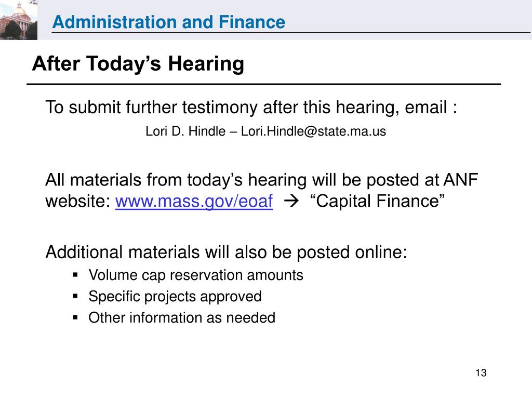The image size is (532, 399).
Task: Click the square bullet beside Other information
Action: (x=75, y=317)
